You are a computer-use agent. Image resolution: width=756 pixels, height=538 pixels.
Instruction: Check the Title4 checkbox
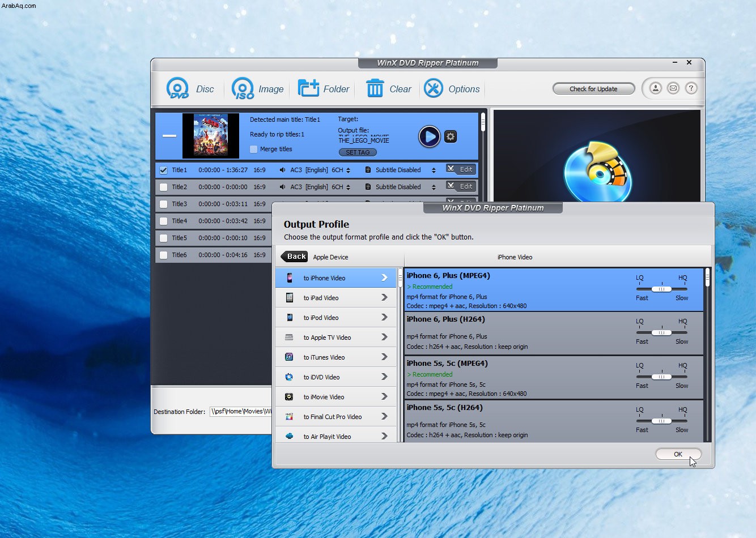(164, 221)
